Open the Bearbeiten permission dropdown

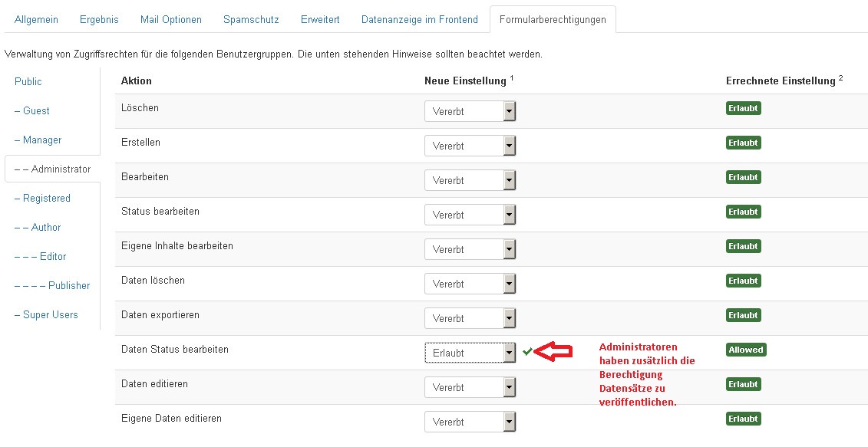470,181
